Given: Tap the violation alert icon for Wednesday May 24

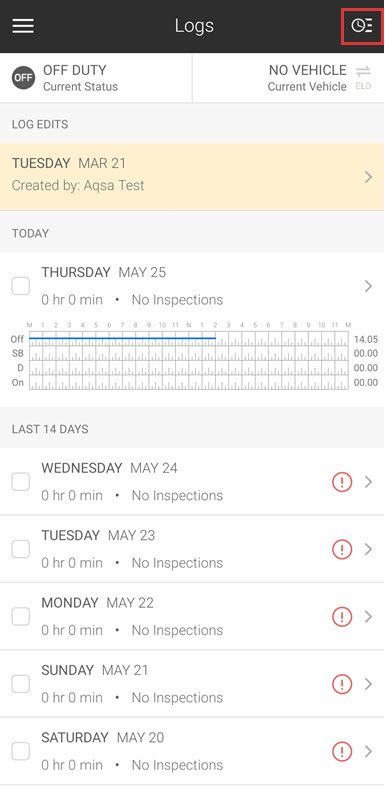Looking at the screenshot, I should (x=342, y=482).
